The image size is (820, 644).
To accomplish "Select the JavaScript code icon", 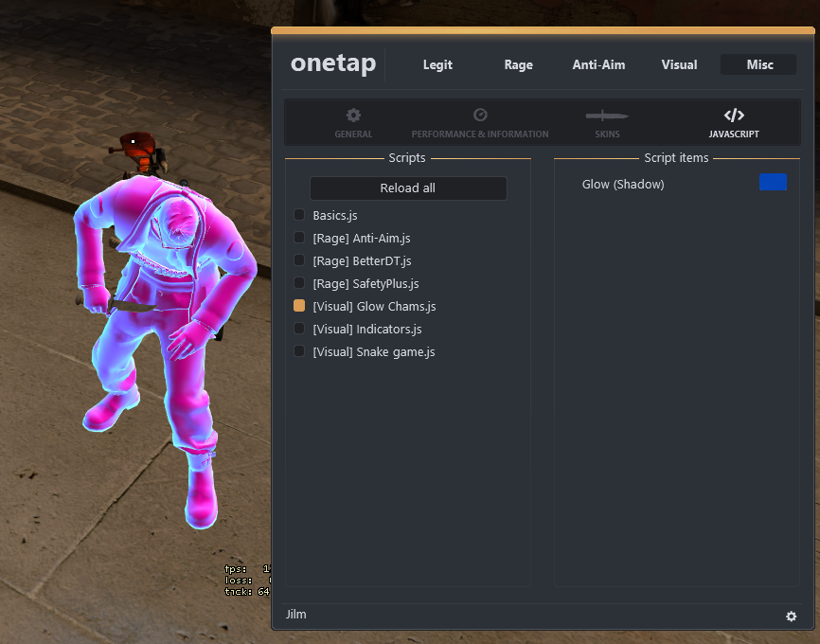I will coord(734,116).
